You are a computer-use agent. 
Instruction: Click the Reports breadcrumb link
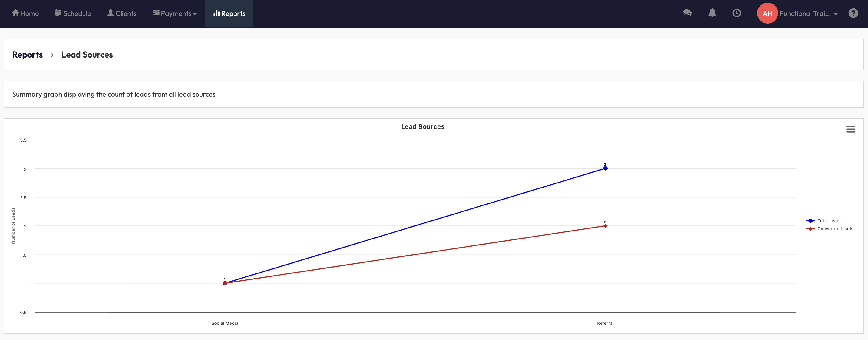pos(27,55)
